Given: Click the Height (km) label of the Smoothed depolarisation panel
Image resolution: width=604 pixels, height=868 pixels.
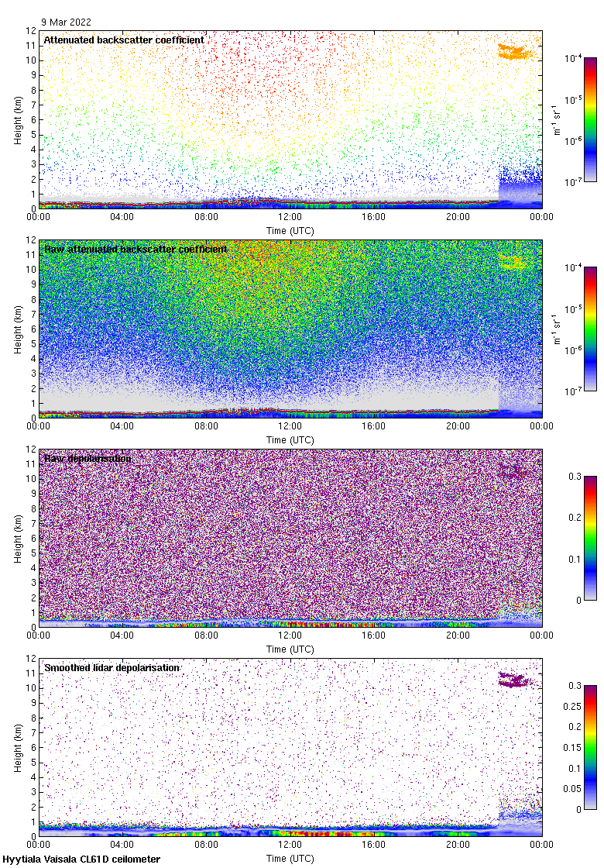Looking at the screenshot, I should coord(19,747).
